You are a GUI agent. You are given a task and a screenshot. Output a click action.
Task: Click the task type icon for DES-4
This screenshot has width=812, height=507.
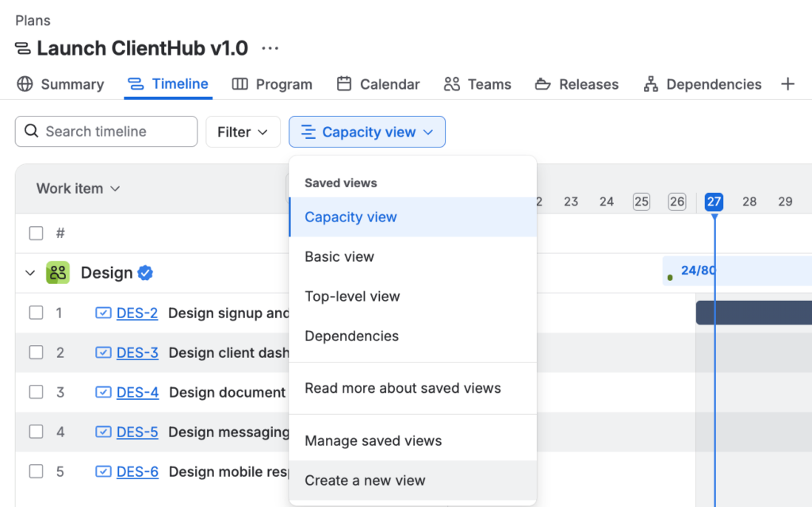(x=103, y=392)
